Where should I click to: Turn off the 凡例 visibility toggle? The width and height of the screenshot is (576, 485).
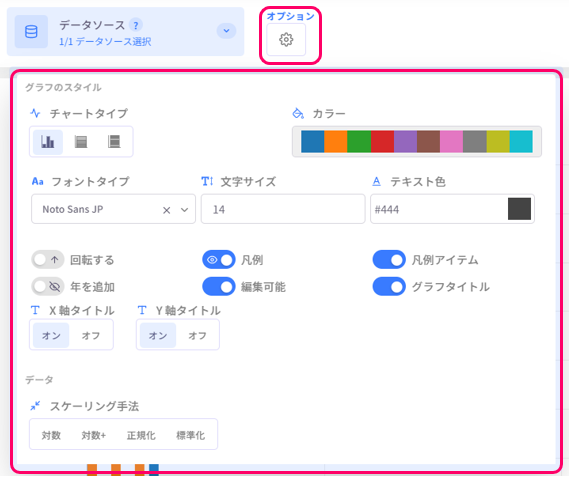pyautogui.click(x=219, y=260)
